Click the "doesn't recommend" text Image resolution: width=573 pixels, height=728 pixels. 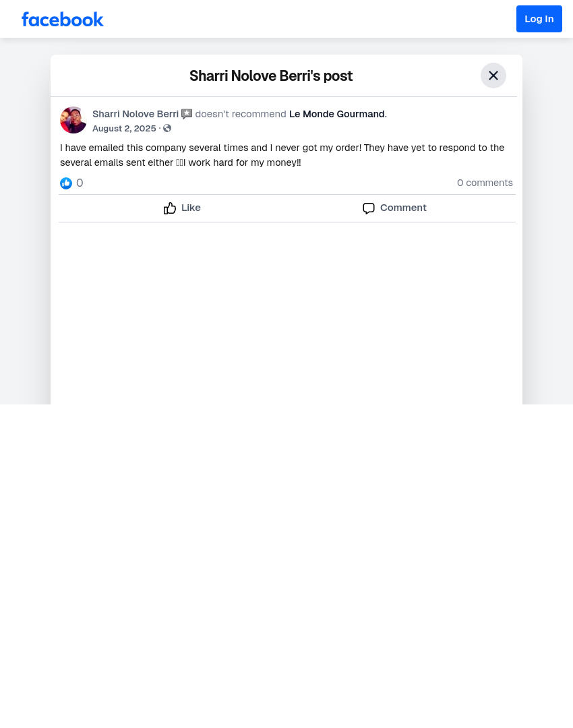pyautogui.click(x=241, y=114)
